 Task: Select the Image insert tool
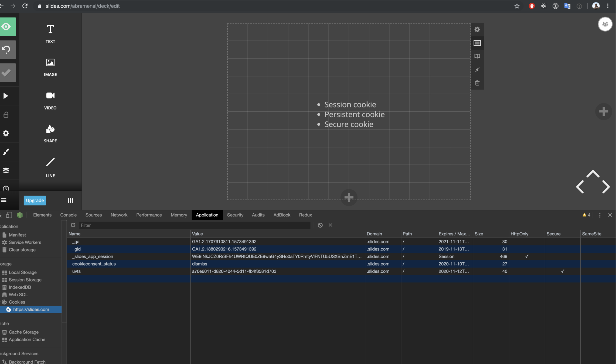[x=50, y=67]
